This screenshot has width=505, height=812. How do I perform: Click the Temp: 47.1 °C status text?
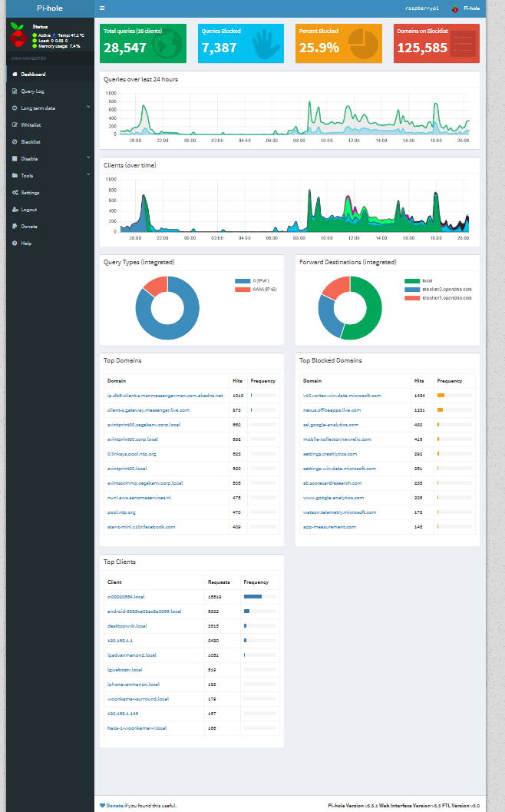[71, 35]
